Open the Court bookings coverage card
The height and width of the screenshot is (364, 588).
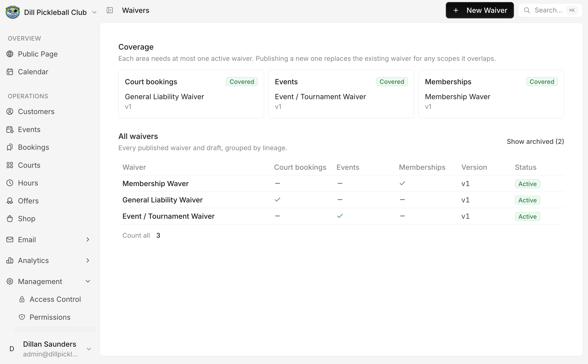tap(191, 94)
